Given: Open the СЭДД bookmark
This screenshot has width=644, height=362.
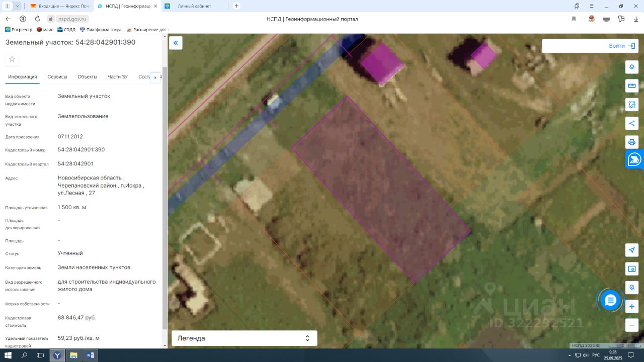Looking at the screenshot, I should pos(66,30).
